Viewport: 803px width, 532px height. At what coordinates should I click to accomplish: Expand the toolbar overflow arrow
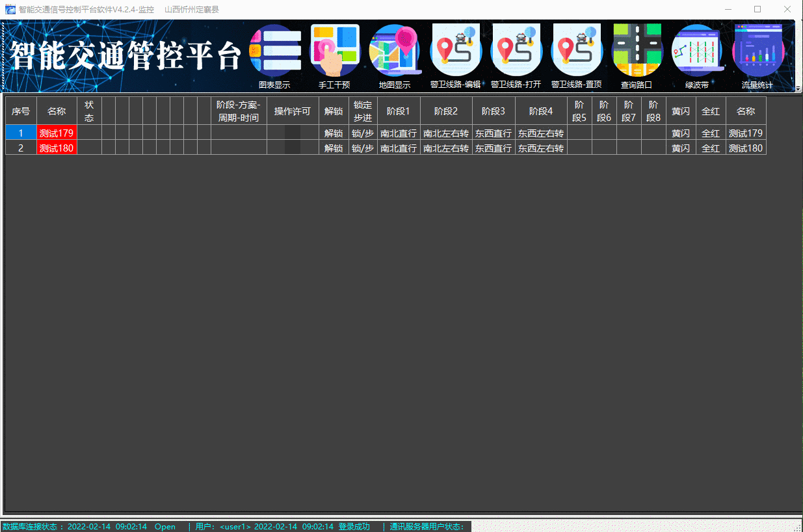797,88
